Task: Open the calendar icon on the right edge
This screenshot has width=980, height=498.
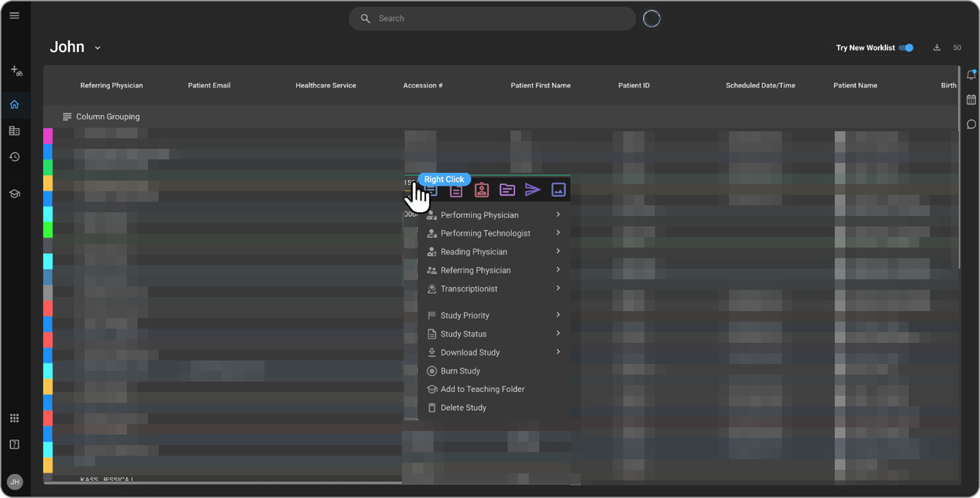Action: (x=972, y=99)
